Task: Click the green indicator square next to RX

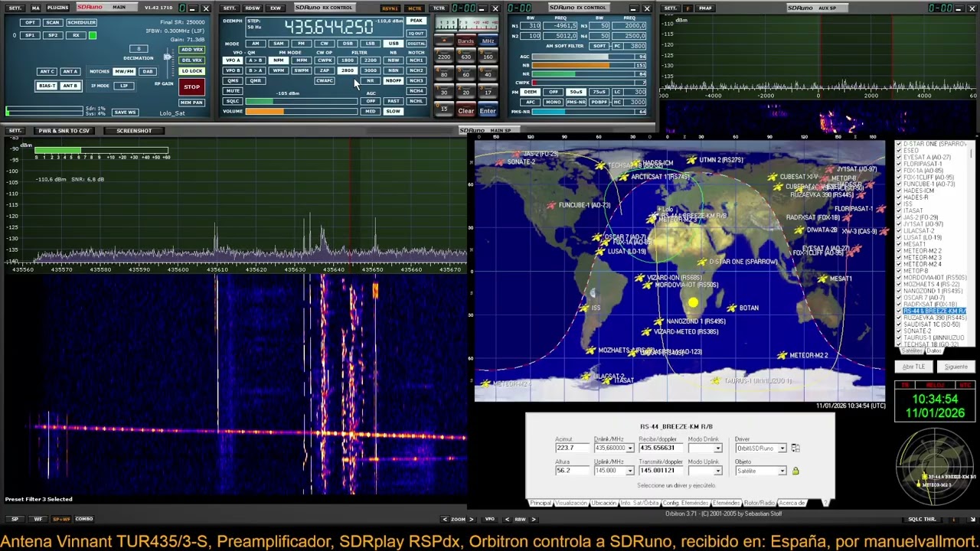Action: coord(93,35)
